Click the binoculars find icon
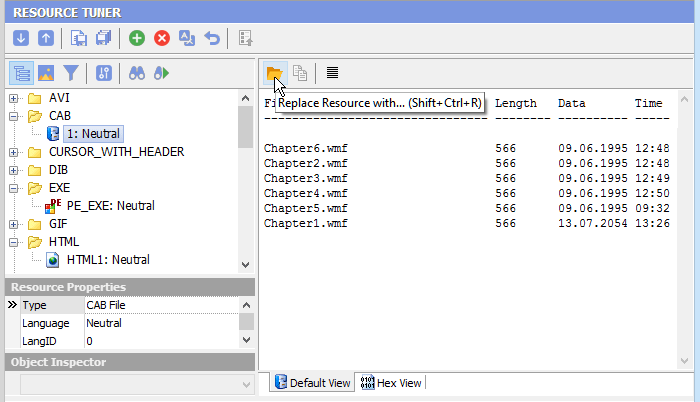Screen dimensions: 700x402 (x=137, y=73)
